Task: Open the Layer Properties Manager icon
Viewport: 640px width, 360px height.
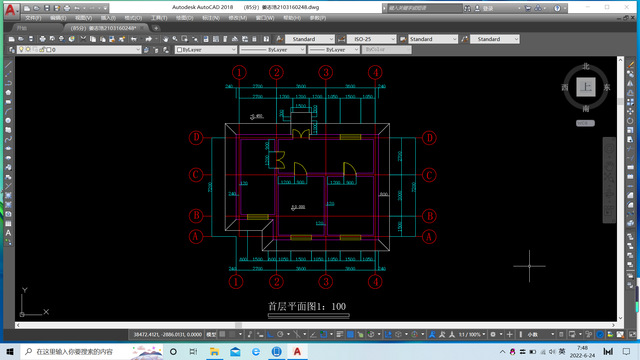Action: [11, 50]
